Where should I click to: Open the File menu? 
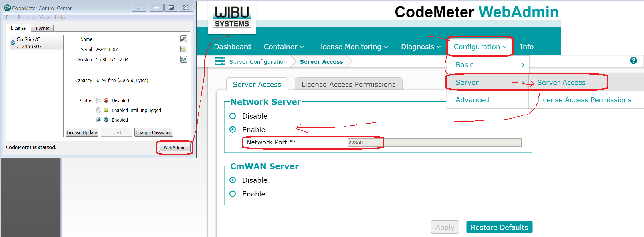(9, 17)
